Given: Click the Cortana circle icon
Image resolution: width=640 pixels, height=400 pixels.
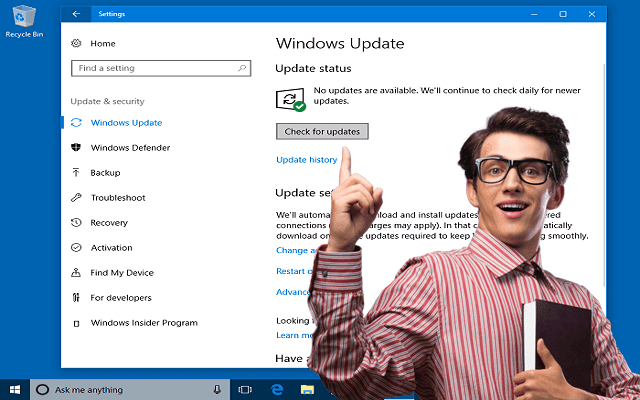Looking at the screenshot, I should click(42, 390).
